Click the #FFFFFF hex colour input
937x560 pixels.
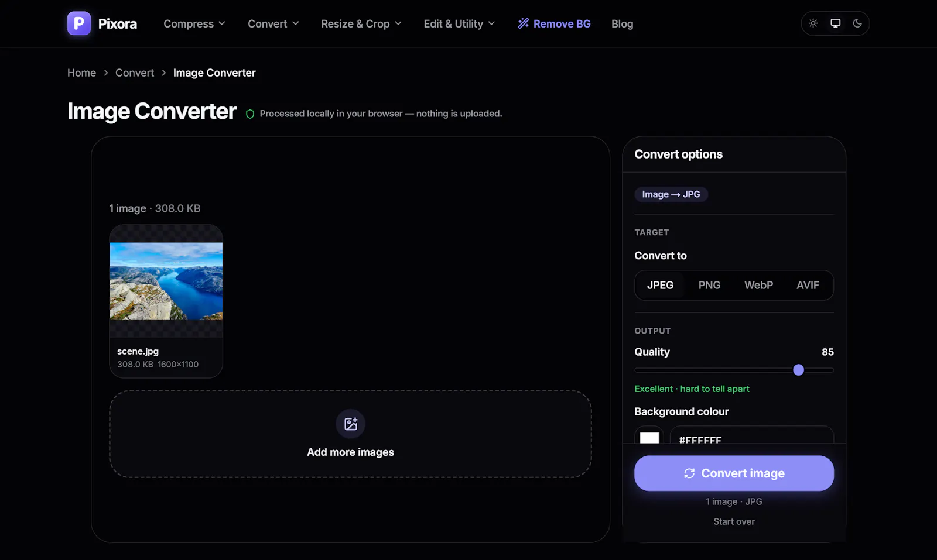[x=751, y=436]
